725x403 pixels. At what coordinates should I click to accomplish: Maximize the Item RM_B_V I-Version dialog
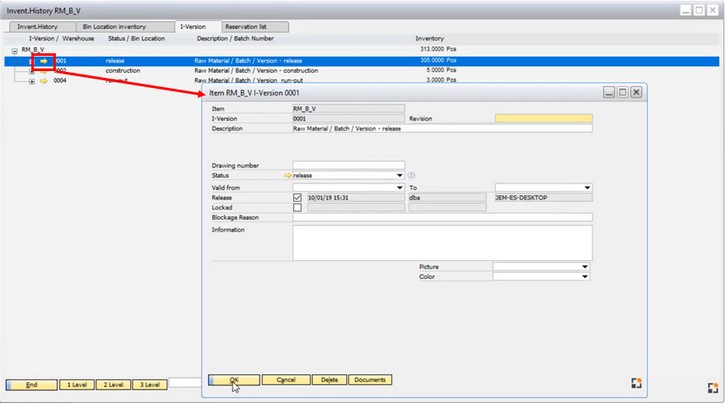621,92
